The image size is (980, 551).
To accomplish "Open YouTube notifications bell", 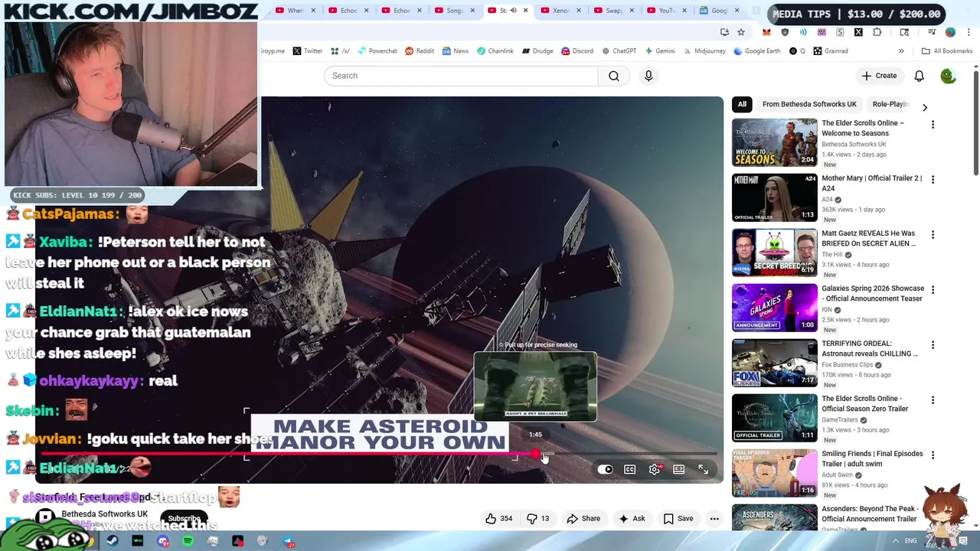I will click(919, 76).
